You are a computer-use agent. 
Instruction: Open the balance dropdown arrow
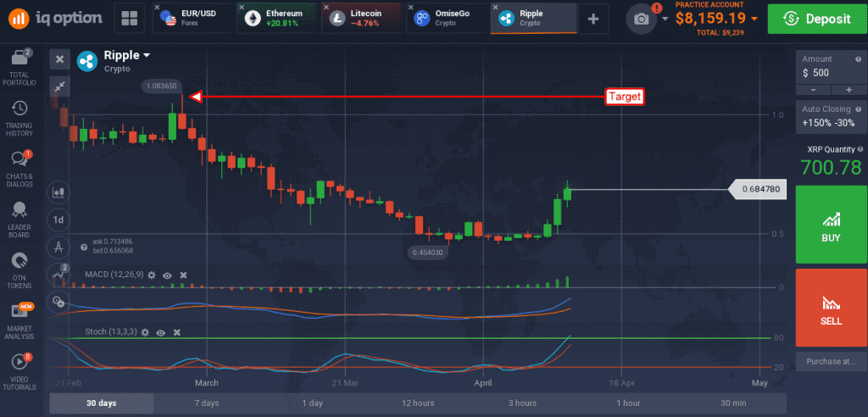(x=754, y=19)
